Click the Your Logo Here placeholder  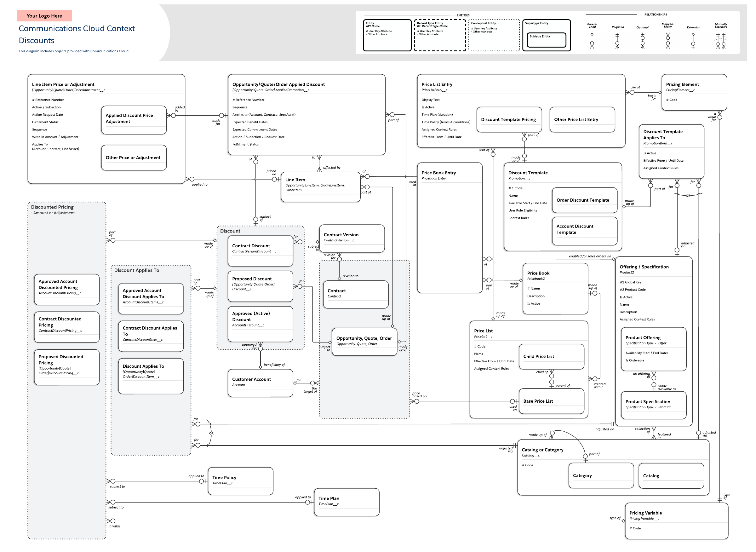pyautogui.click(x=44, y=16)
